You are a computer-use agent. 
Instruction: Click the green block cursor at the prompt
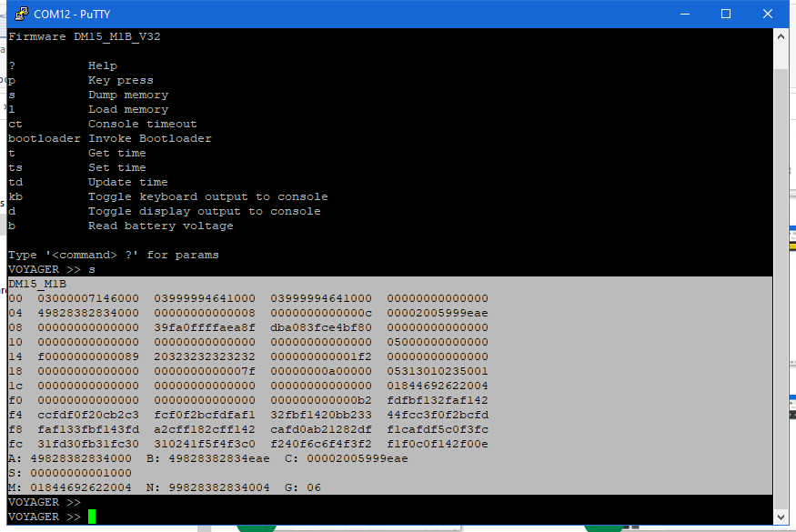[91, 516]
